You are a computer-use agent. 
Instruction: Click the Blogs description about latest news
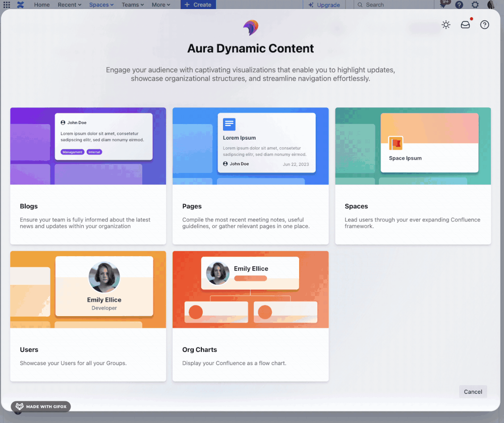[85, 223]
